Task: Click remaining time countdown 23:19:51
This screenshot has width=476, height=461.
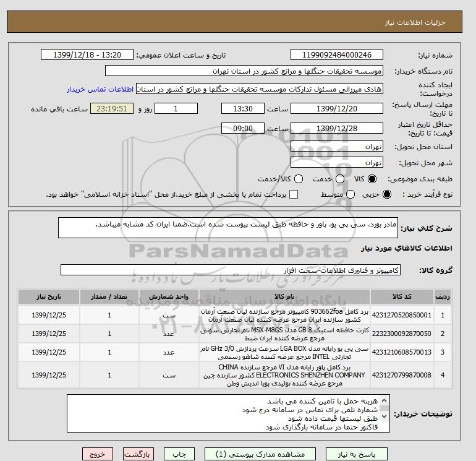Action: coord(112,108)
